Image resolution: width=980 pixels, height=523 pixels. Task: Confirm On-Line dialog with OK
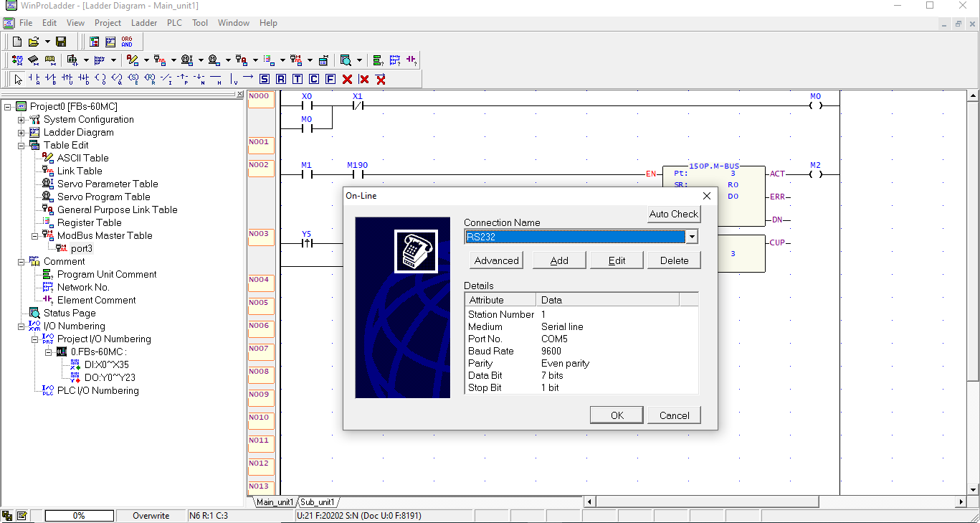617,415
